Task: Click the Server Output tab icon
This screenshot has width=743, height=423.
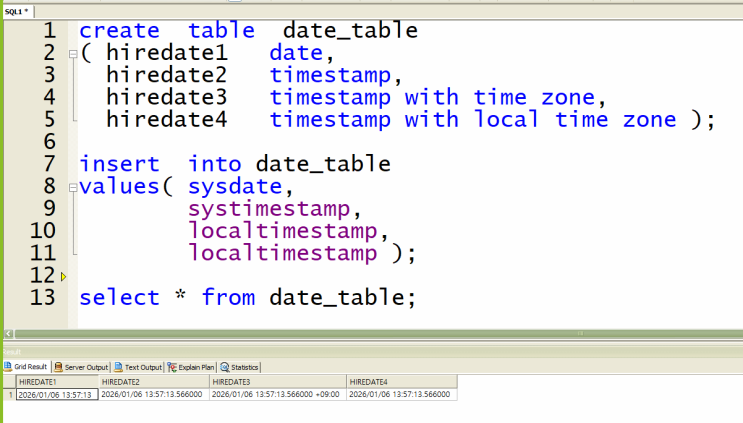Action: 58,367
